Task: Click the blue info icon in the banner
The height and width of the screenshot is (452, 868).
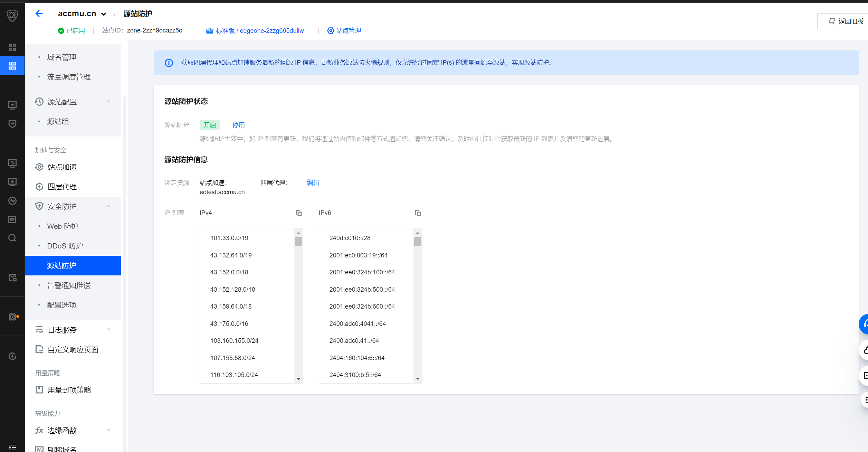Action: click(x=169, y=63)
